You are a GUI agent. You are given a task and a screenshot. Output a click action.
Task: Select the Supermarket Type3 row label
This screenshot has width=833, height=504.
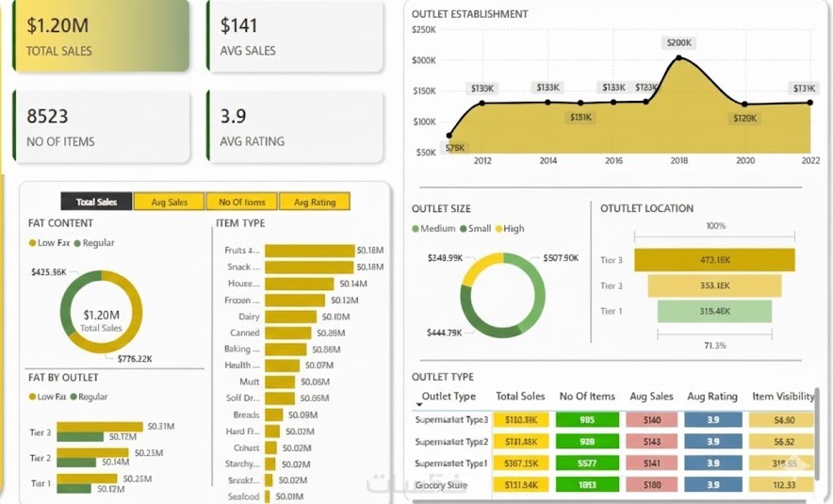[x=451, y=419]
